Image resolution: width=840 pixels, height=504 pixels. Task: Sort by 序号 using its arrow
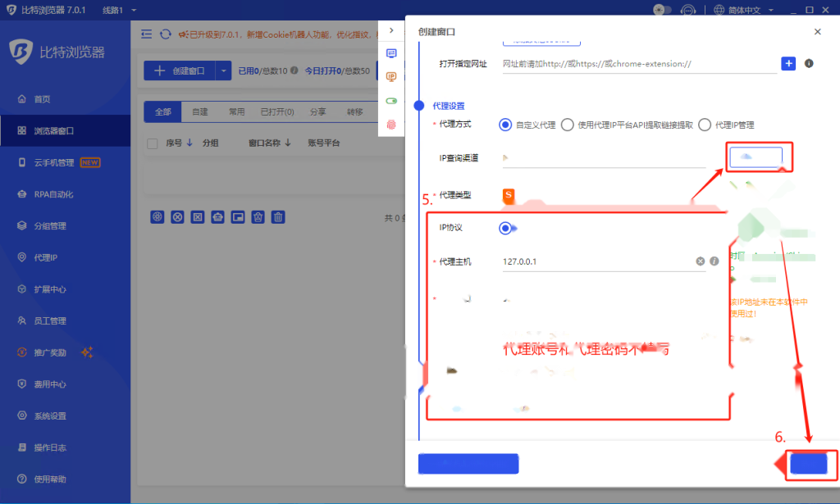[x=189, y=143]
